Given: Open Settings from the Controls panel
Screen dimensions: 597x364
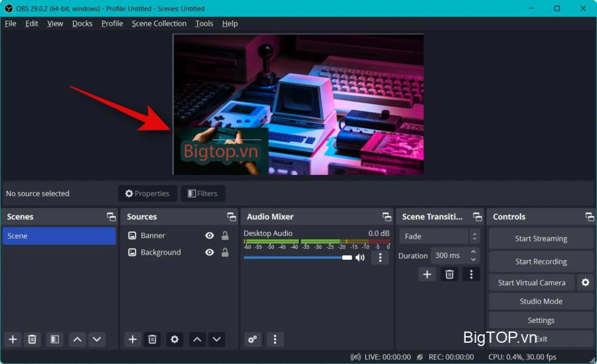Looking at the screenshot, I should [x=541, y=320].
